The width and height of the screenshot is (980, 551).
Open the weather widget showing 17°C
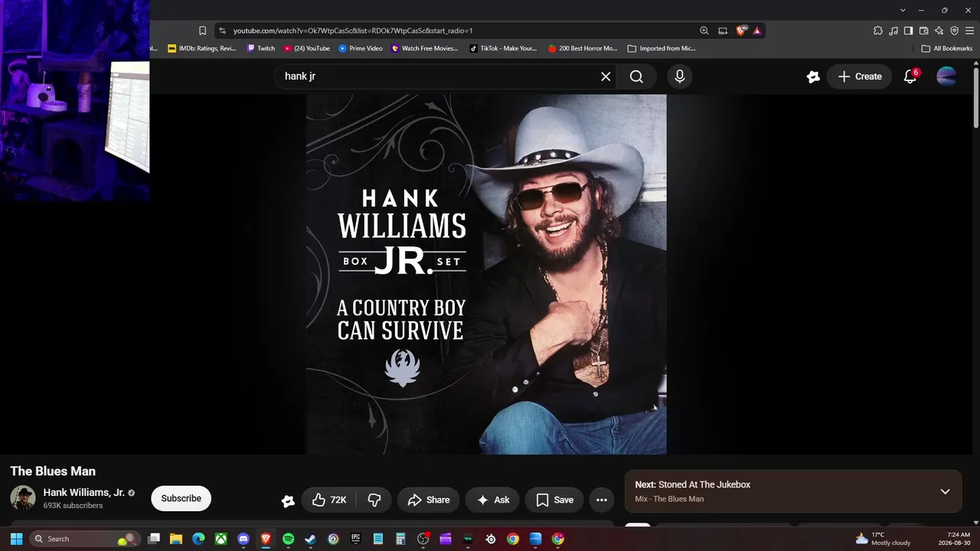884,539
